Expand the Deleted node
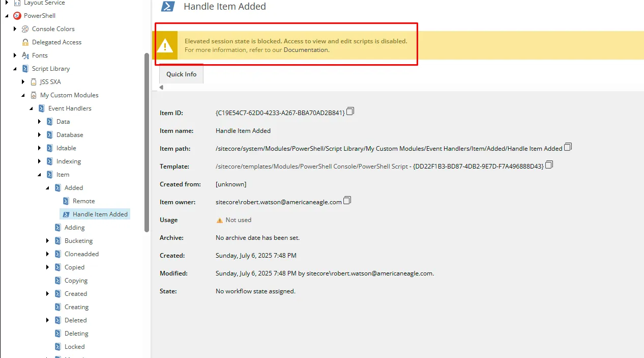Viewport: 644px width, 358px height. click(x=48, y=320)
